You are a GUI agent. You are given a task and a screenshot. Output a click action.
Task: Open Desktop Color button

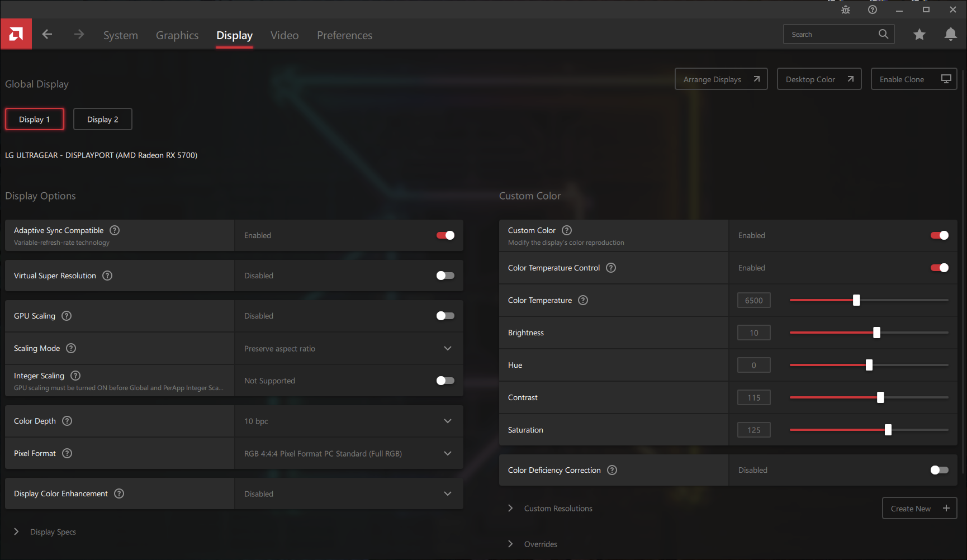point(819,79)
